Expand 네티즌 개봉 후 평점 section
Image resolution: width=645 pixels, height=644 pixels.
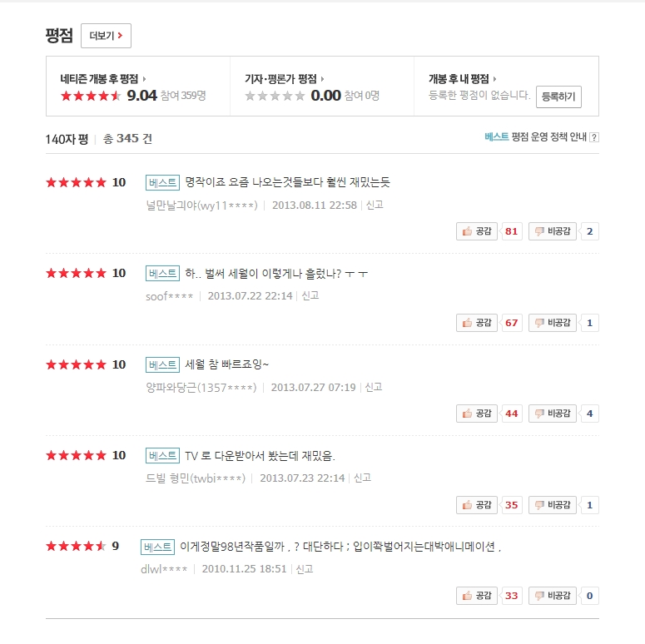[103, 79]
